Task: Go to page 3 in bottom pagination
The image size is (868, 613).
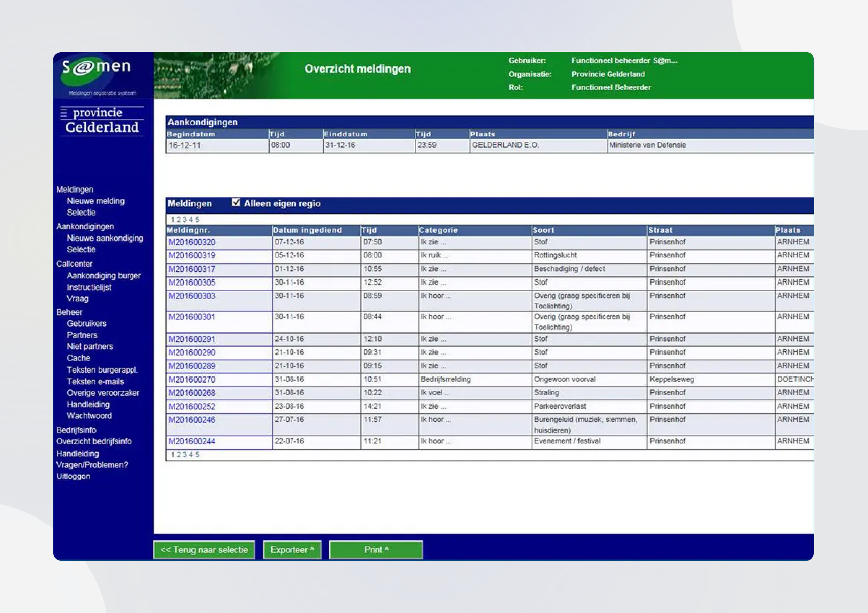Action: [185, 455]
